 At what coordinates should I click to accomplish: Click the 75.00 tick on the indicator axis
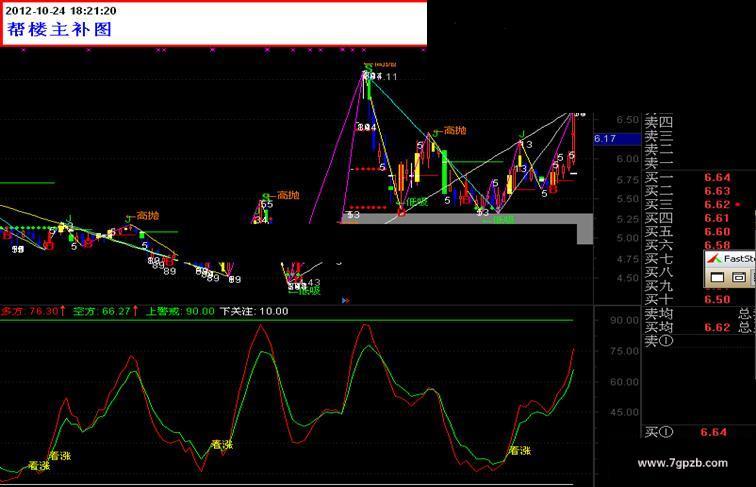coord(624,351)
